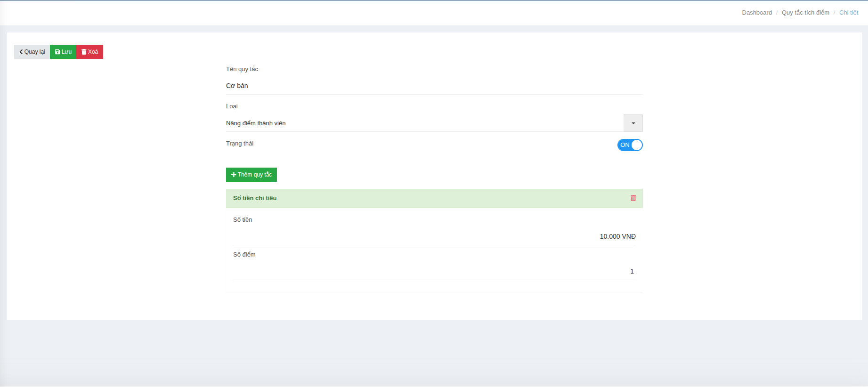This screenshot has height=387, width=868.
Task: Open Quy tắc tích điểm breadcrumb link
Action: click(805, 13)
